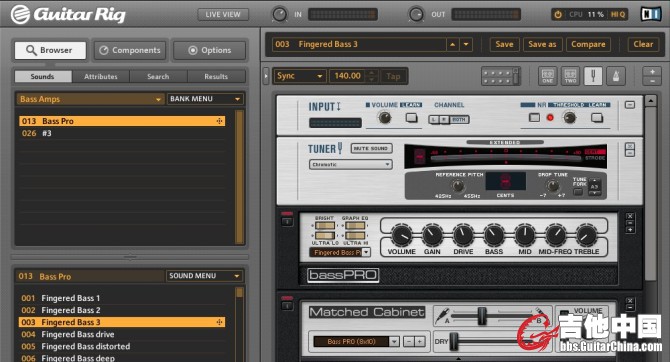Click the mic A/B crossfade slider
Screen dimensions: 670x362
482,317
